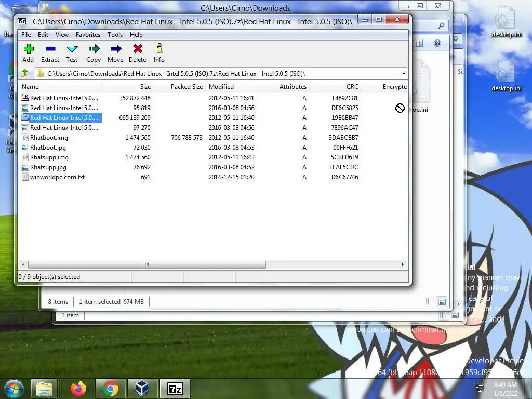Click the 7-Zip taskbar button

click(x=175, y=389)
